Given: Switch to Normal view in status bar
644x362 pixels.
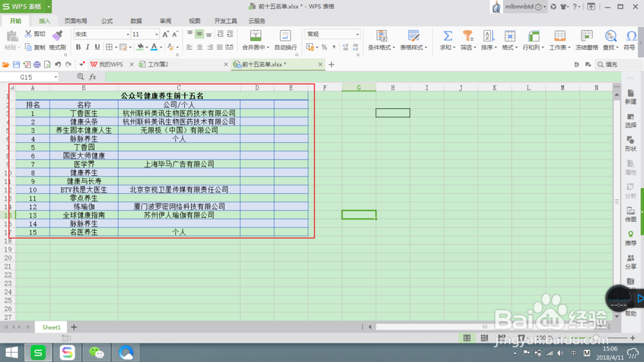Looking at the screenshot, I should [467, 338].
